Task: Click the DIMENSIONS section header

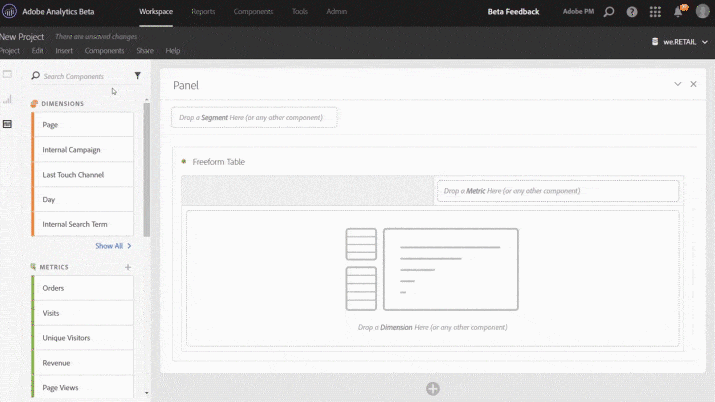Action: 62,103
